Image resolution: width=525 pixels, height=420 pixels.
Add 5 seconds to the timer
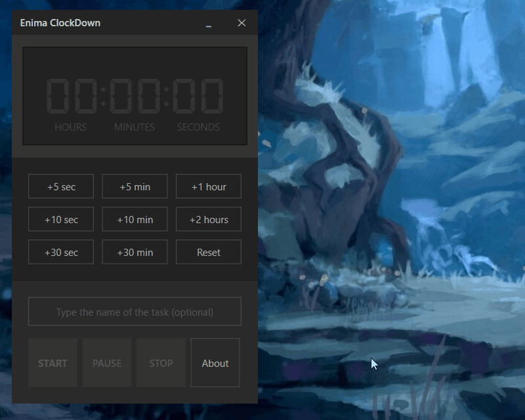click(61, 186)
